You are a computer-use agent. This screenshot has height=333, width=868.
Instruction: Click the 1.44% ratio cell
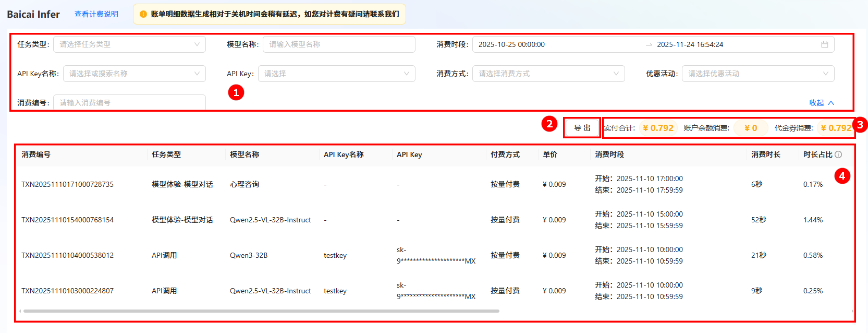tap(813, 220)
